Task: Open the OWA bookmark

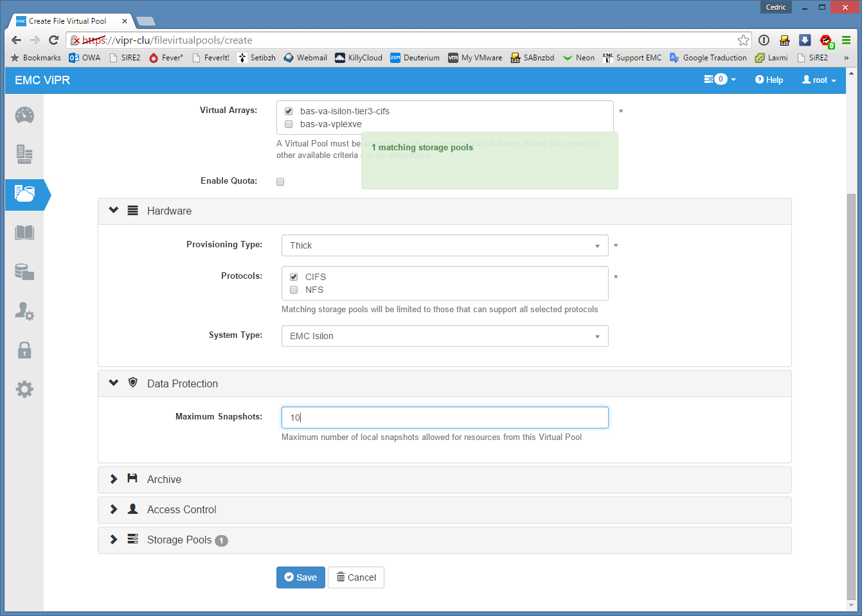Action: [x=85, y=58]
